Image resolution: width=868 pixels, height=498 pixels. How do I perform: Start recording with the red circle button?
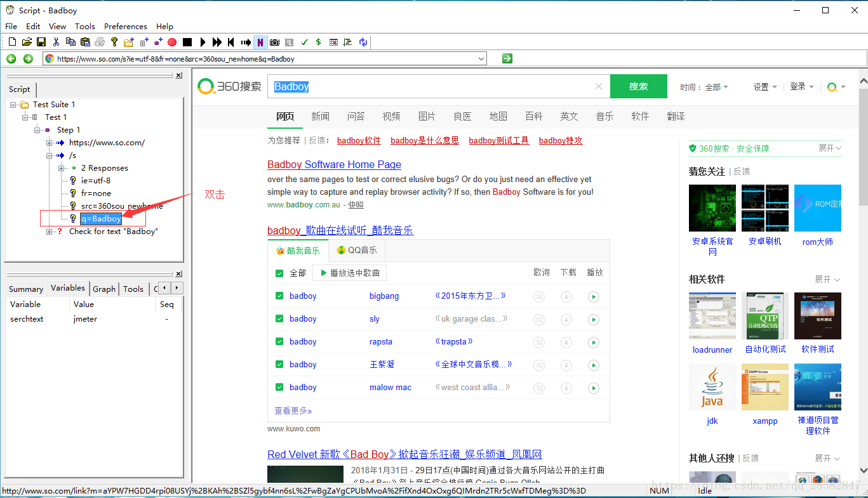click(x=172, y=42)
